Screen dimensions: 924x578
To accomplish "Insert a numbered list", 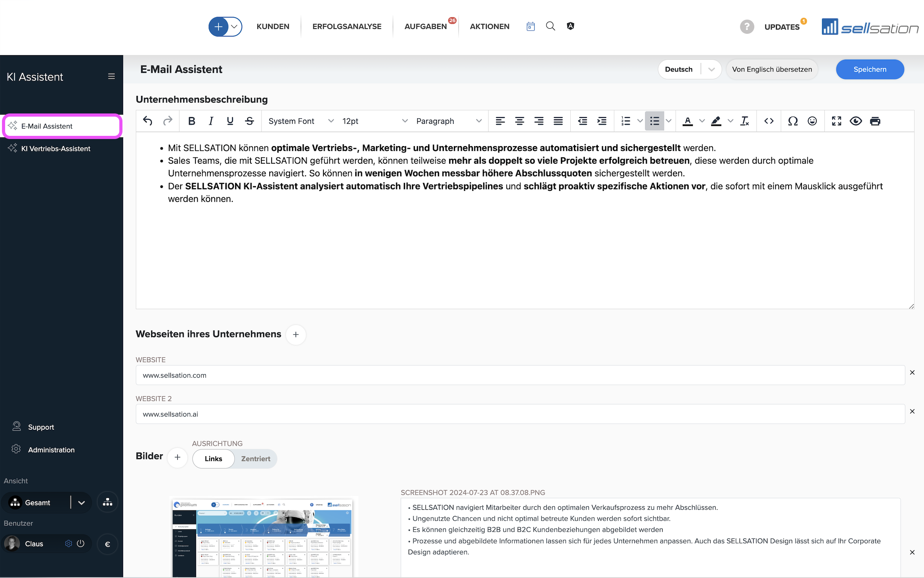I will [x=626, y=121].
